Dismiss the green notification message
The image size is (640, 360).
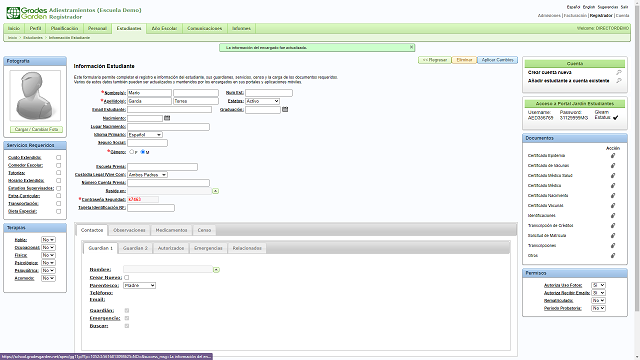pyautogui.click(x=411, y=47)
